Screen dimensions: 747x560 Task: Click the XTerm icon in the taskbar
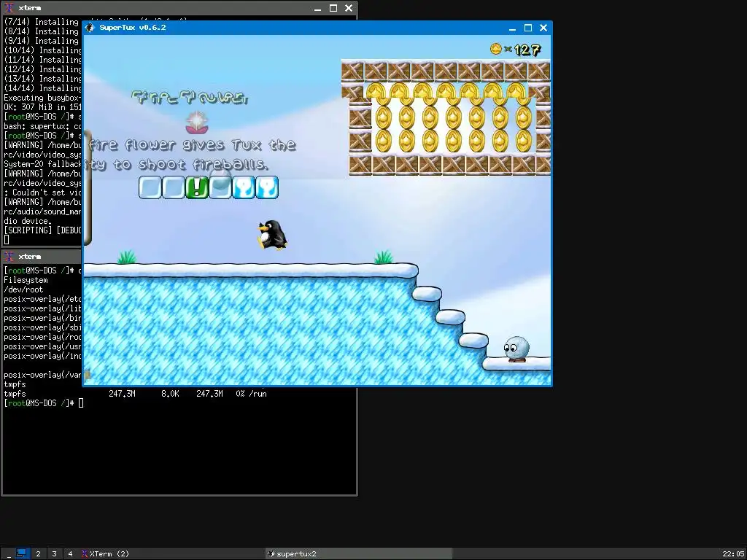click(85, 554)
